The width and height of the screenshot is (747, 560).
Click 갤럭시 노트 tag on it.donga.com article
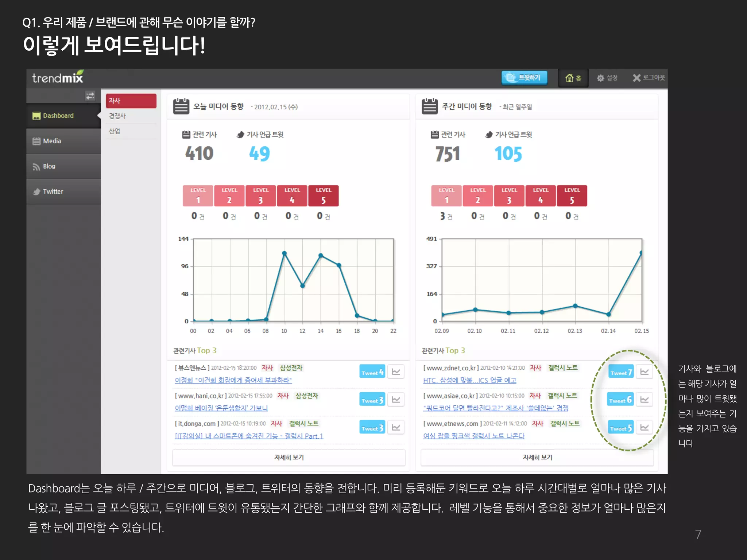tap(304, 423)
